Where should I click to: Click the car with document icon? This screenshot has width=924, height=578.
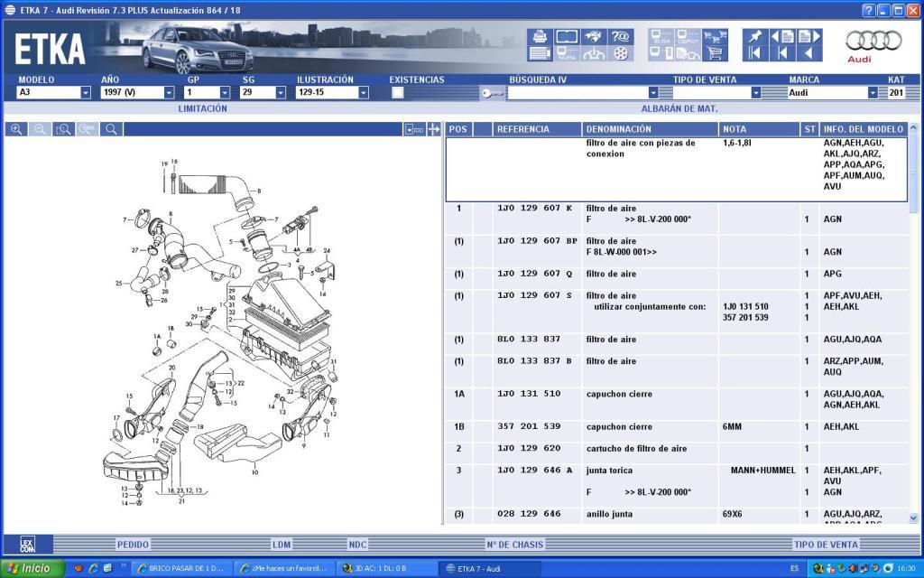coord(688,53)
